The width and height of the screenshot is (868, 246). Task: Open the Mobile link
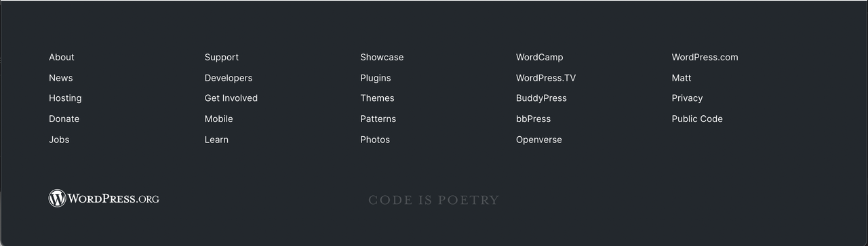[x=219, y=119]
